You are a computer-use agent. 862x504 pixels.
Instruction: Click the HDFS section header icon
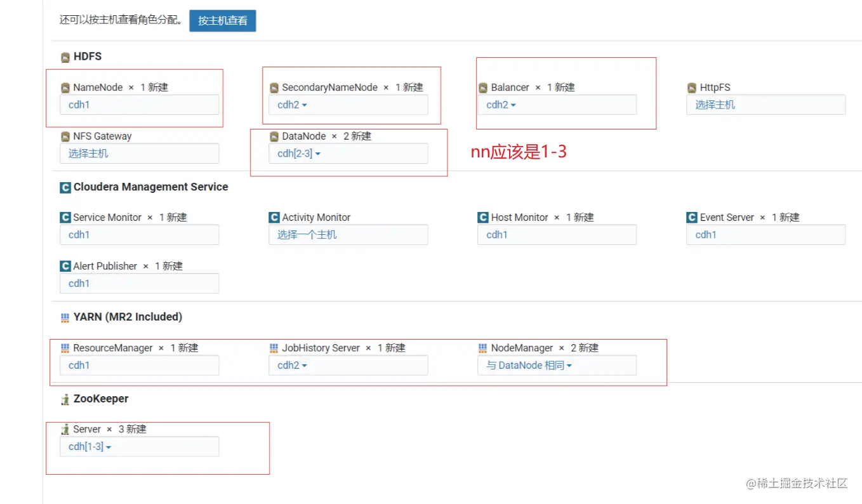65,57
